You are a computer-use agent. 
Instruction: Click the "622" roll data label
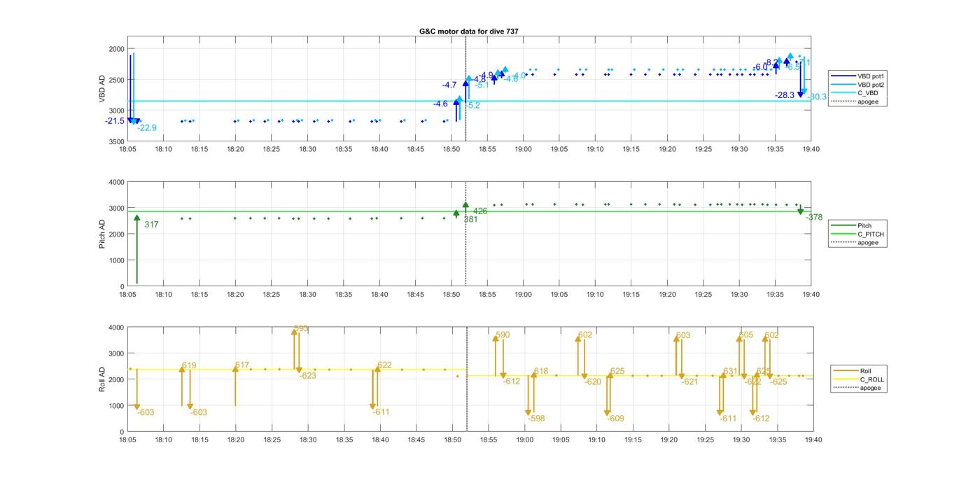point(384,365)
